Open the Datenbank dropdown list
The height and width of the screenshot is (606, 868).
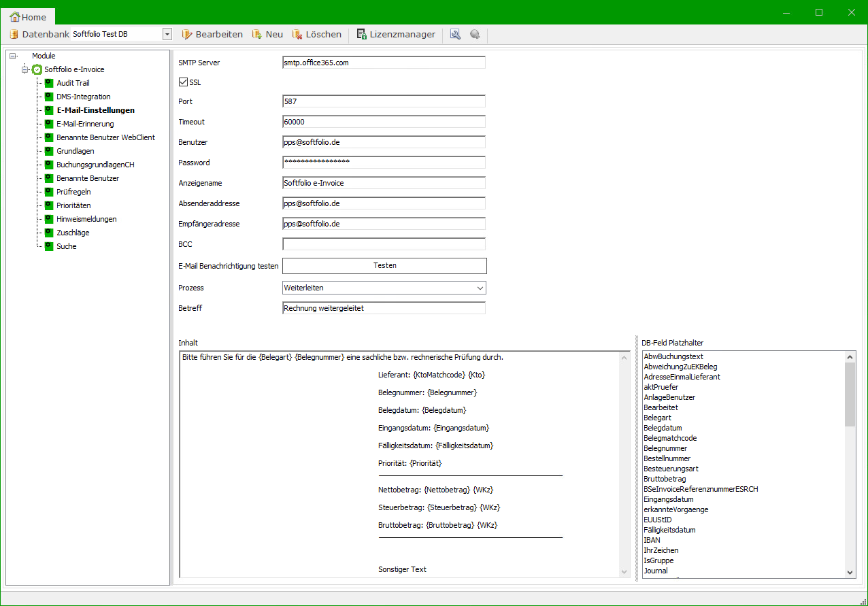coord(167,34)
